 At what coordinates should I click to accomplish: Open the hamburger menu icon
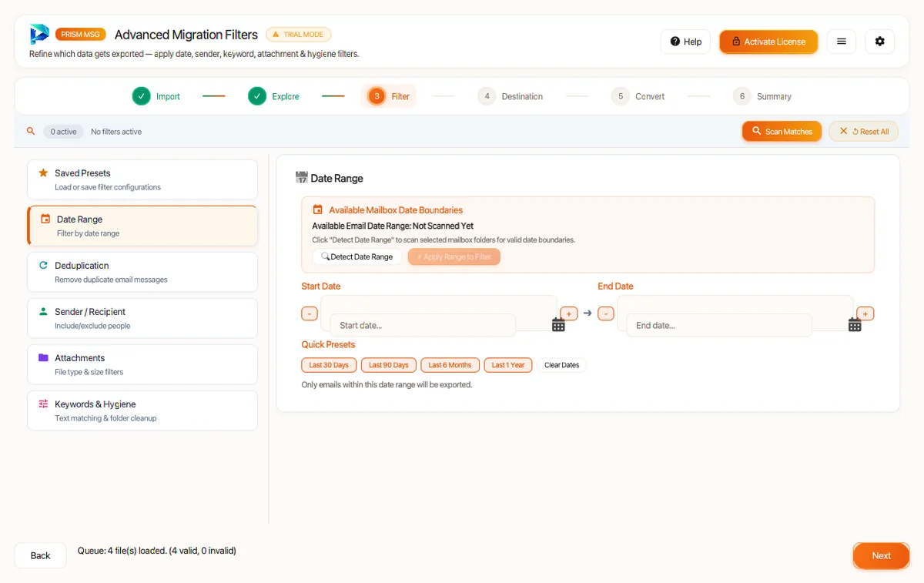pyautogui.click(x=842, y=42)
